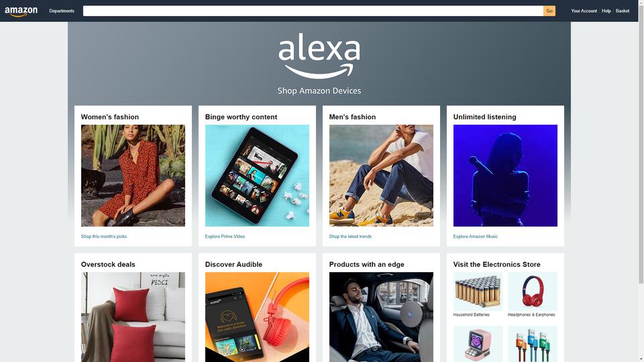Click the orange Go search button
Screen dimensions: 644x362
(549, 11)
